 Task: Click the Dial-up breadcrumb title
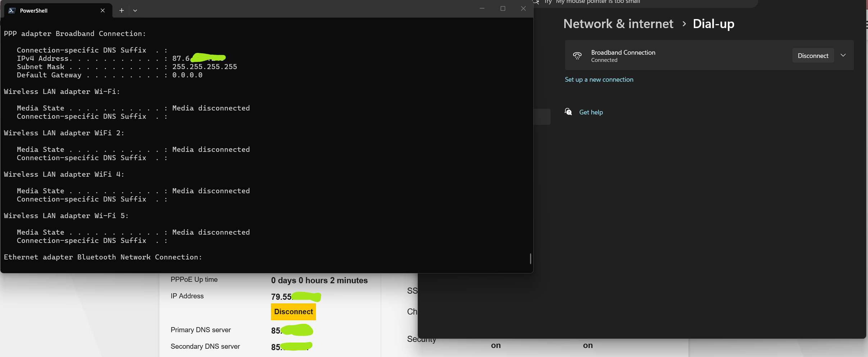pyautogui.click(x=713, y=24)
